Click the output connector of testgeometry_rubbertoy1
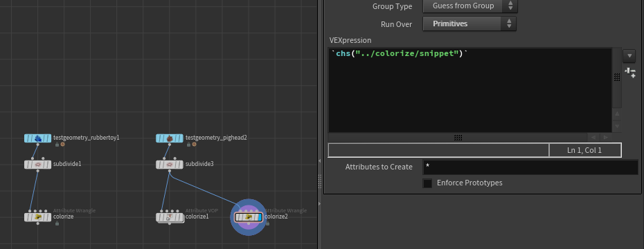The height and width of the screenshot is (249, 644). (x=38, y=145)
